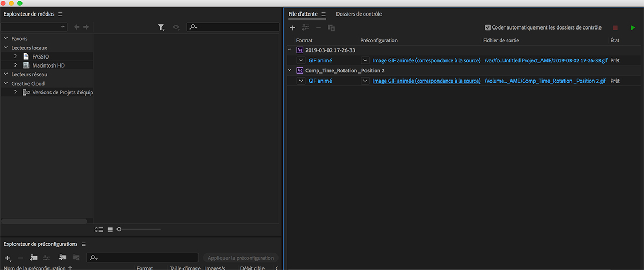Click the export presets folder icon
This screenshot has height=270, width=644.
(x=76, y=258)
